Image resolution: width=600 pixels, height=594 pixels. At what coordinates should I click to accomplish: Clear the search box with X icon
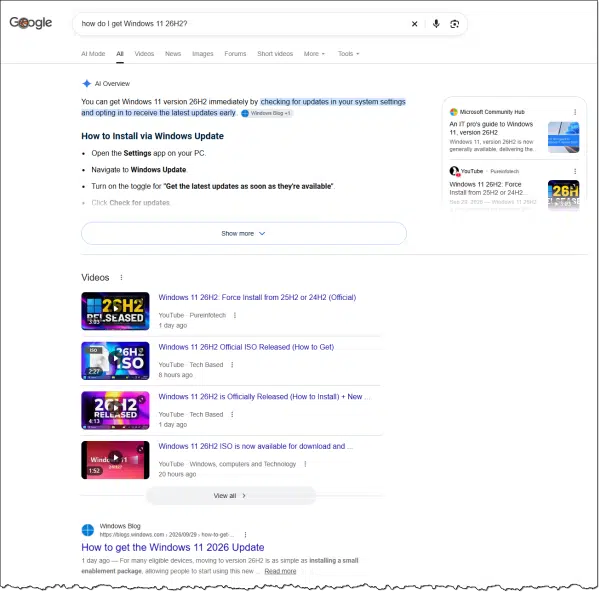(414, 24)
